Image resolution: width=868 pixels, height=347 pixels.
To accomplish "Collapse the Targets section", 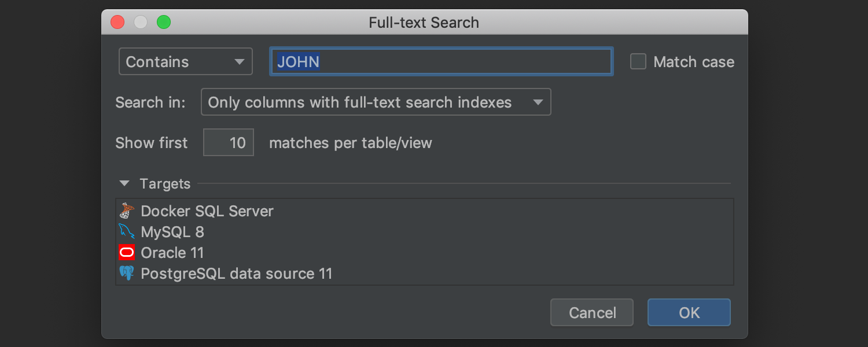I will click(124, 183).
